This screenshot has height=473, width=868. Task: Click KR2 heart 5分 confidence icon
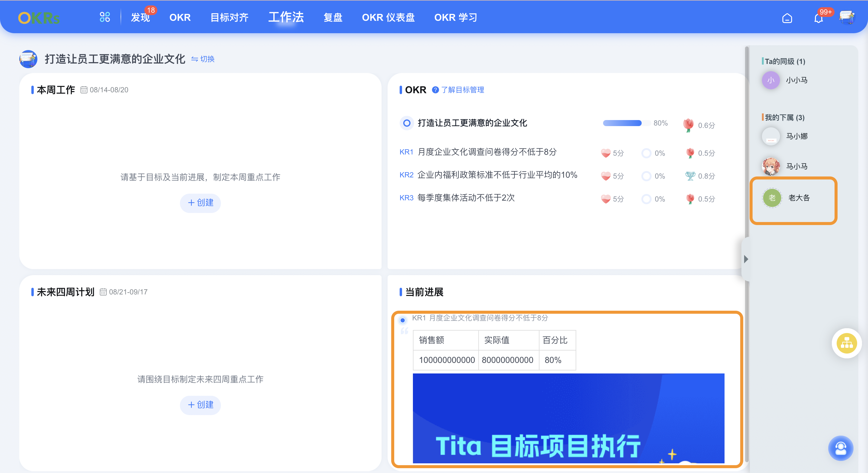[x=605, y=176]
